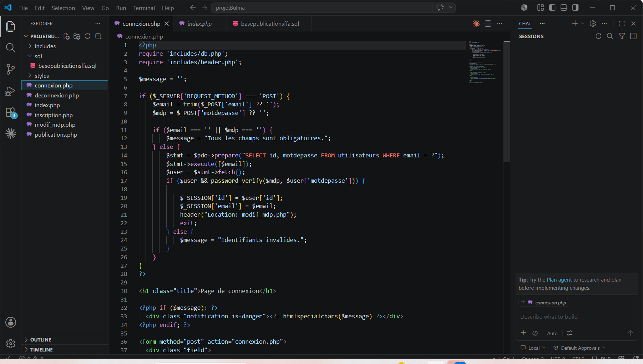Open the Default Approvals dropdown

pyautogui.click(x=579, y=348)
